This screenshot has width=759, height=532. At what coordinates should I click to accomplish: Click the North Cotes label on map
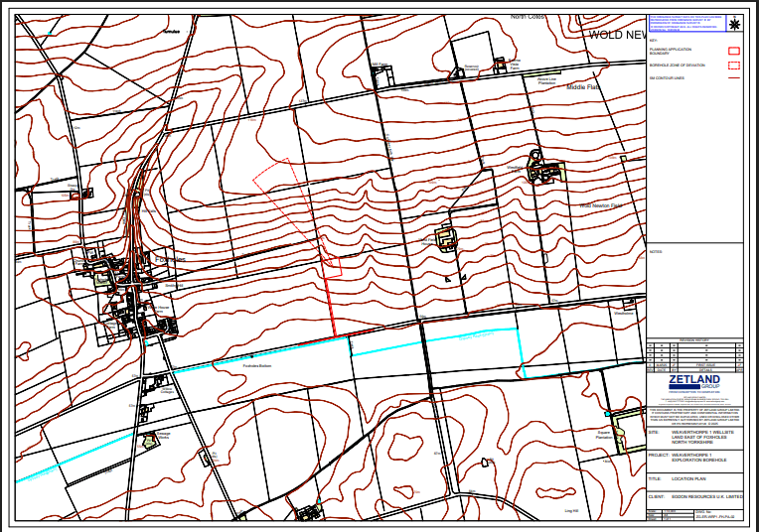(x=531, y=17)
